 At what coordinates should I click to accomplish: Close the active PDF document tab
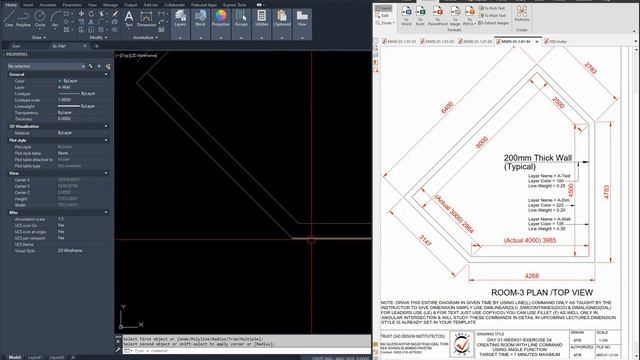[x=537, y=42]
